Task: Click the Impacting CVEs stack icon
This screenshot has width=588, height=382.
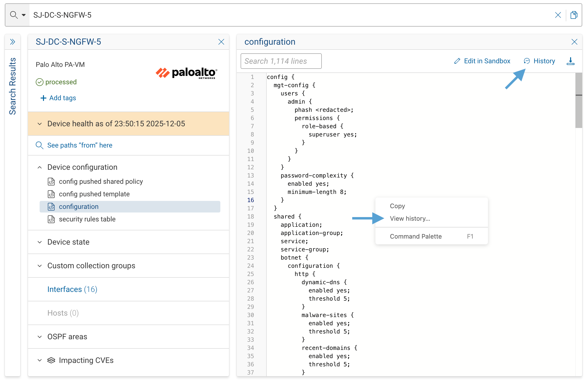Action: tap(51, 360)
